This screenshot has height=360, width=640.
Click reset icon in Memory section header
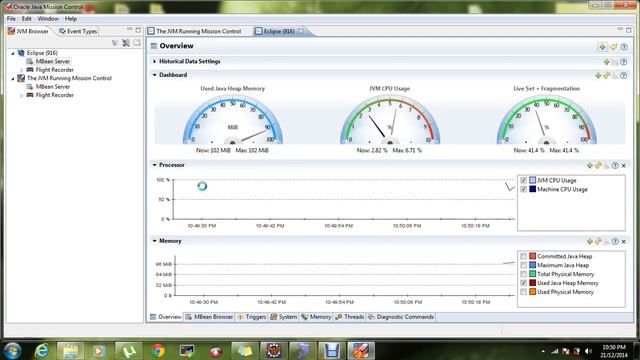tap(598, 241)
